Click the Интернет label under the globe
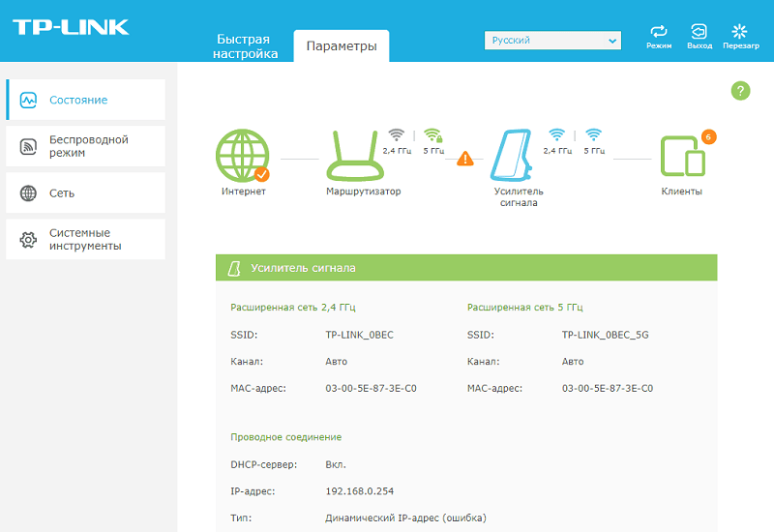774x532 pixels. [244, 192]
